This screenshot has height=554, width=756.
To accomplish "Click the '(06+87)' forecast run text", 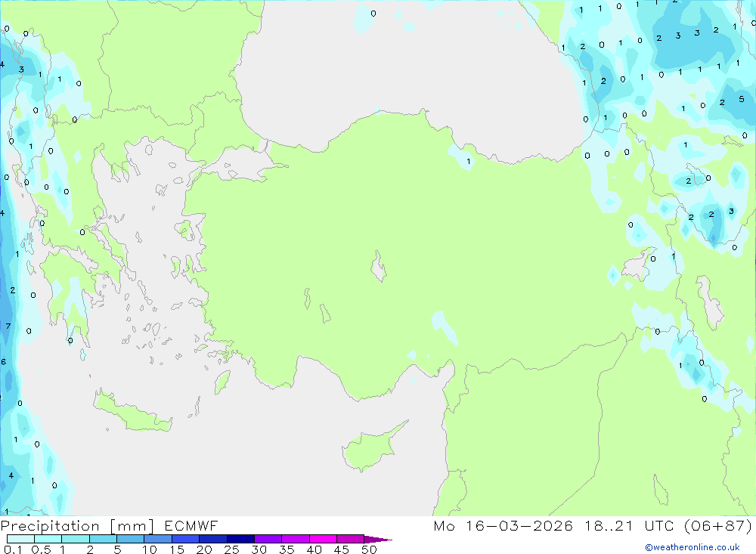I will coord(718,526).
